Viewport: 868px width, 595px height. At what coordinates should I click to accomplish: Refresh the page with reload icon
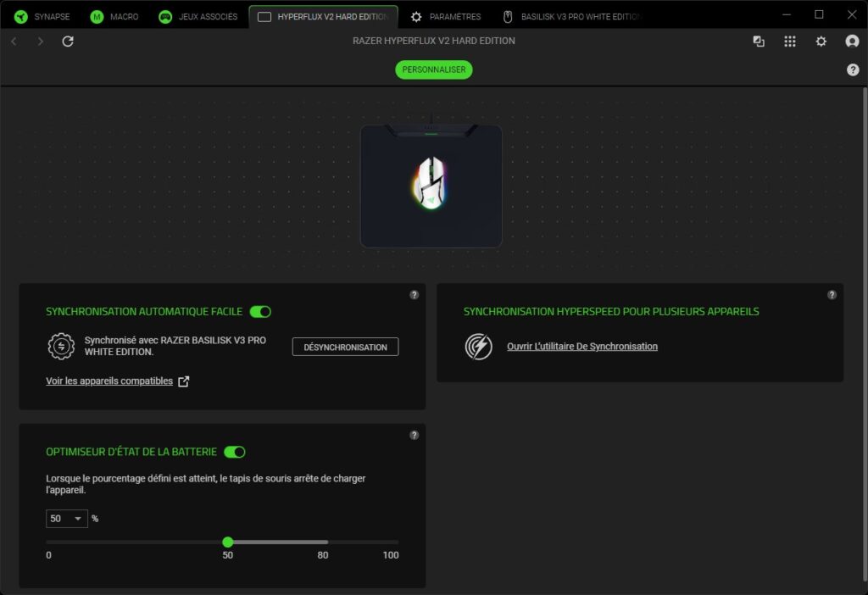[68, 41]
